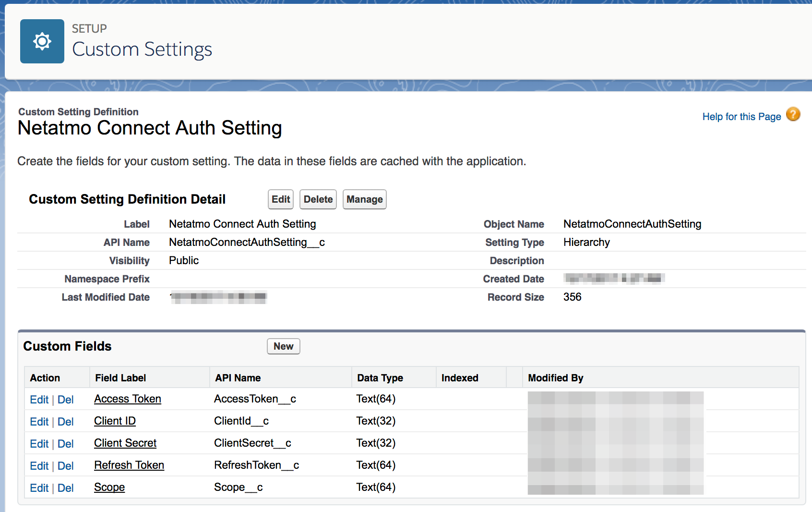Viewport: 812px width, 512px height.
Task: Select the AccessToken__c API name text
Action: pyautogui.click(x=255, y=399)
